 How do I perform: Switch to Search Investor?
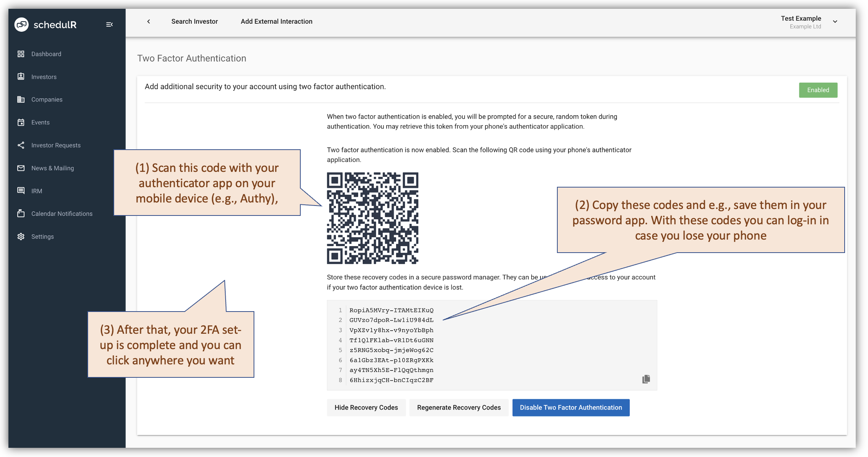click(x=195, y=21)
